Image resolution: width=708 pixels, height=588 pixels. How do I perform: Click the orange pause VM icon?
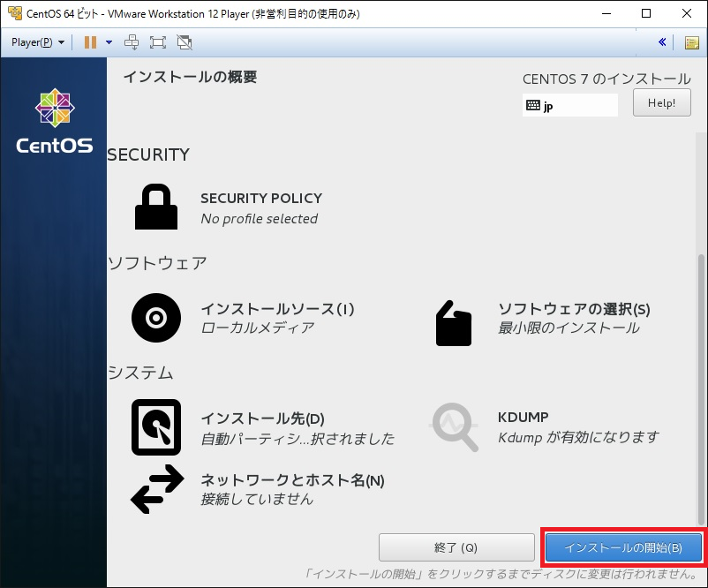click(x=90, y=42)
